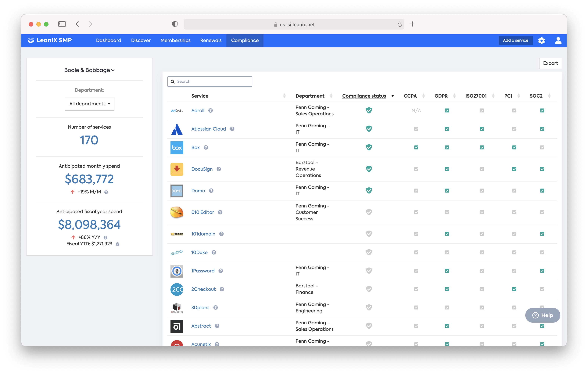Click the privacy shield icon in browser toolbar
Viewport: 588px width, 374px height.
175,24
